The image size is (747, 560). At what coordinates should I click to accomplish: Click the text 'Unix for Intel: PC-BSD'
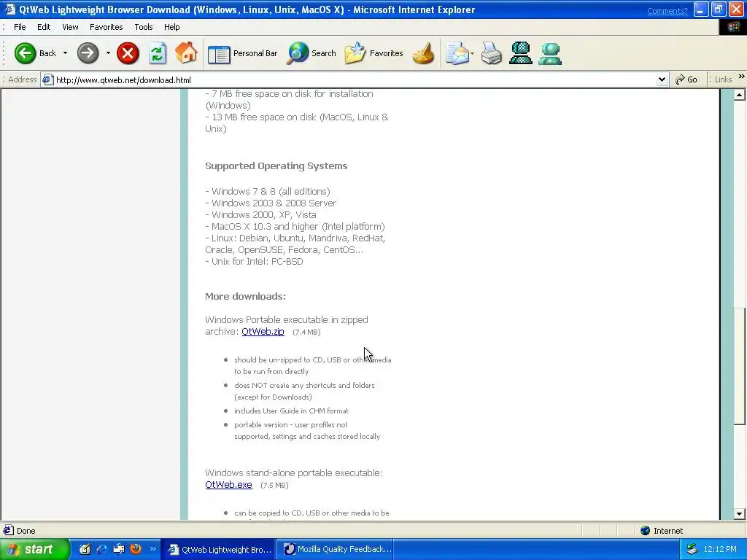[x=258, y=262]
